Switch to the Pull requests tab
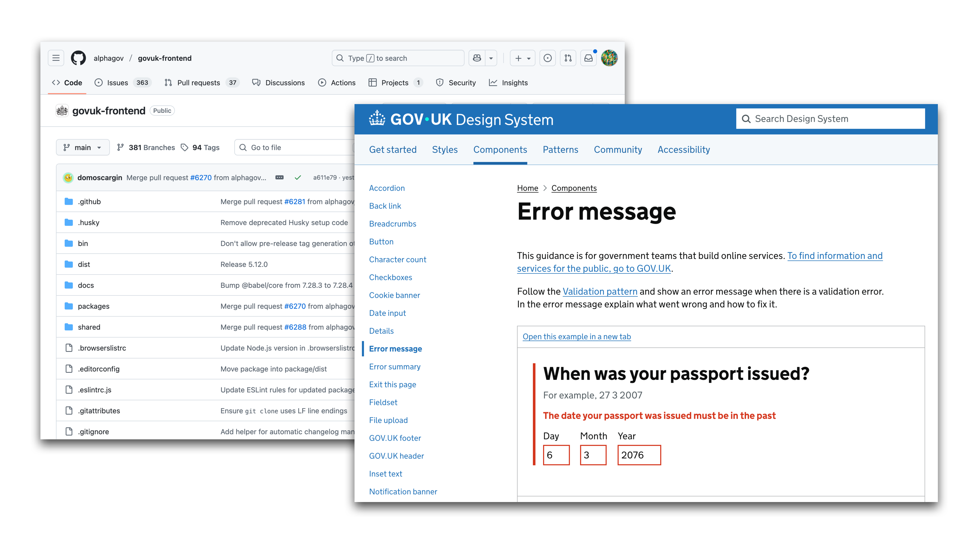The height and width of the screenshot is (551, 980). pyautogui.click(x=198, y=83)
